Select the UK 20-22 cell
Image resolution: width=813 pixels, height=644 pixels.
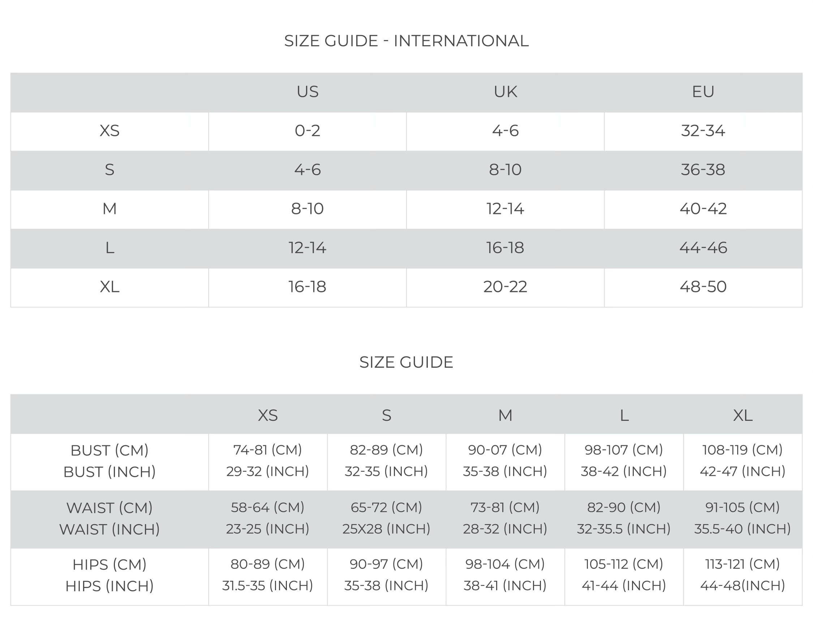(505, 287)
